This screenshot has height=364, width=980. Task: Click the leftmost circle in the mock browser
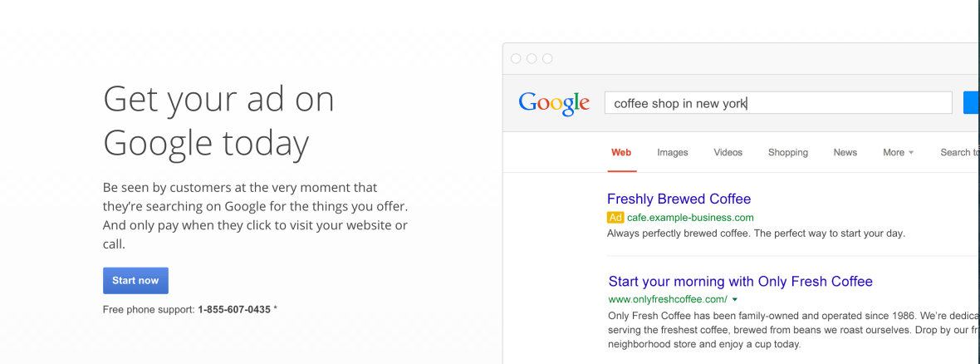click(x=516, y=58)
